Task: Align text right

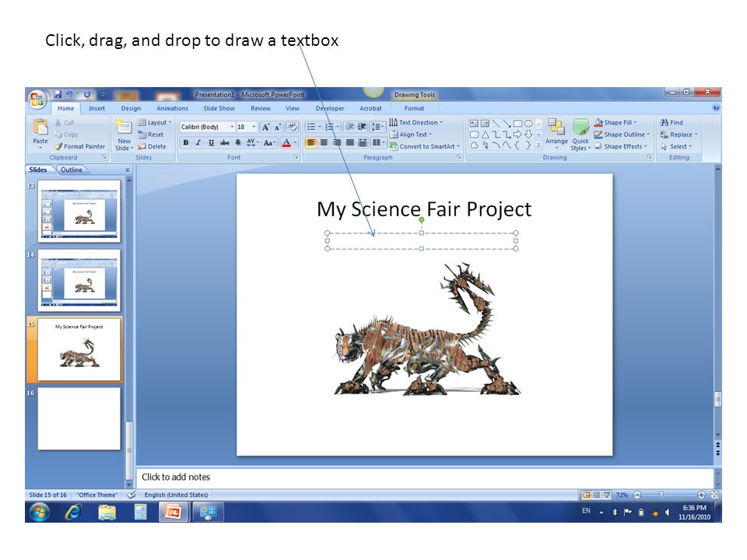Action: click(x=337, y=142)
